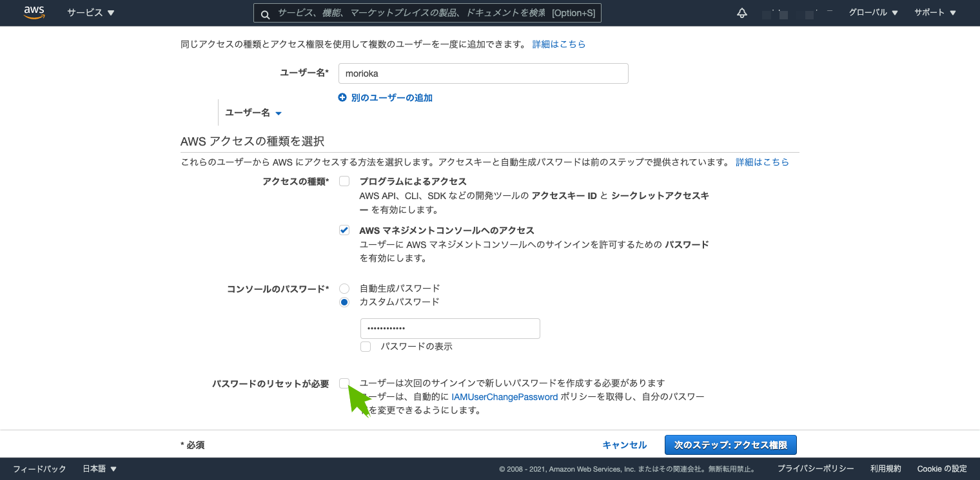Open the IAMUserChangePassword policy link

[x=504, y=397]
